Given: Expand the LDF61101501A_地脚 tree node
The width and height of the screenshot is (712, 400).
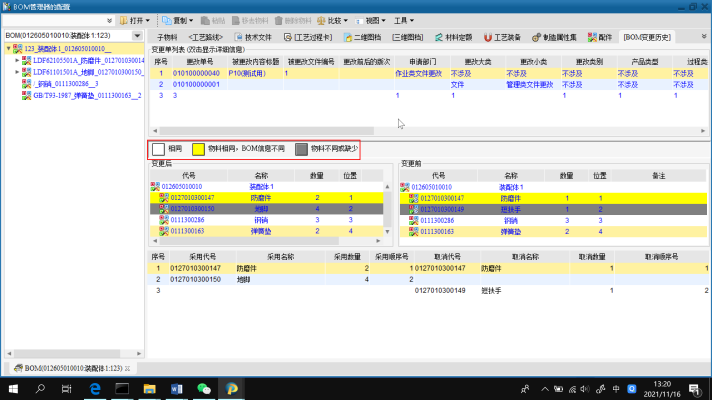Looking at the screenshot, I should 16,72.
